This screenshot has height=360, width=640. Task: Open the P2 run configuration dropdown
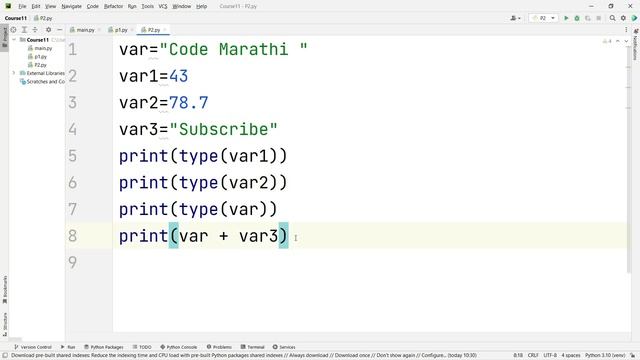543,18
